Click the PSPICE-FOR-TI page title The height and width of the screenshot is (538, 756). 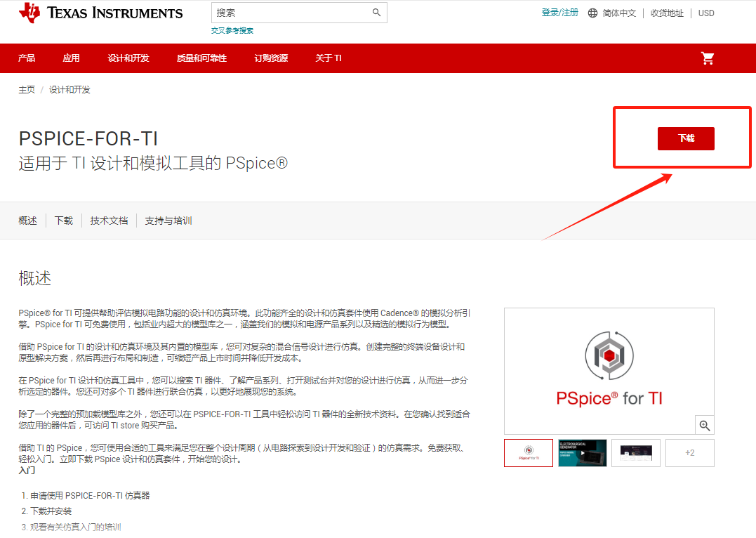[88, 139]
